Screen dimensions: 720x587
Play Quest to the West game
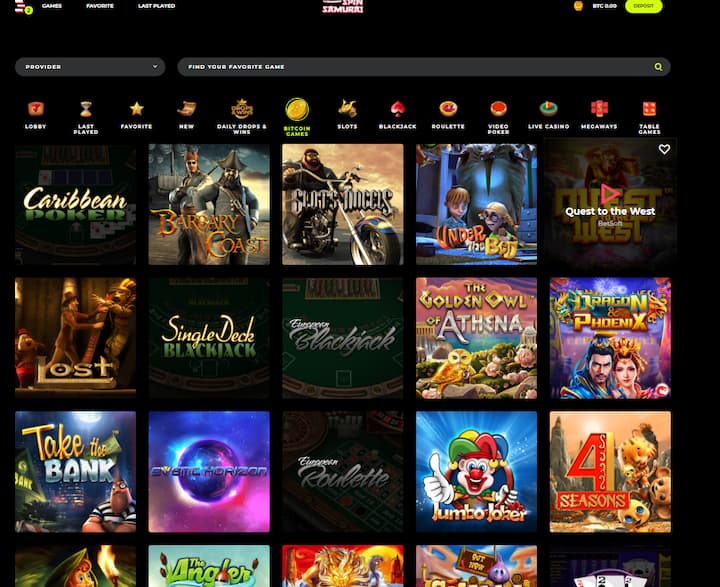(610, 194)
